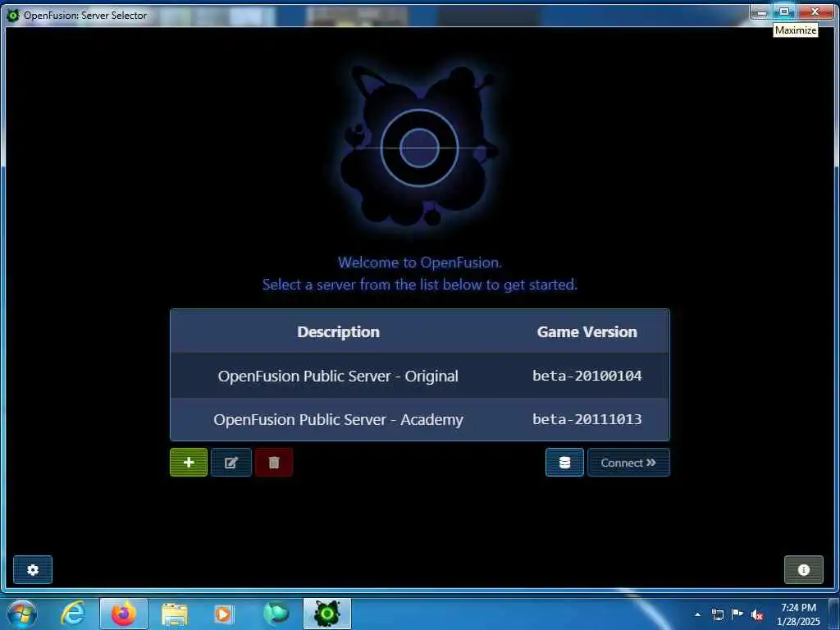This screenshot has height=630, width=840.
Task: Show hidden system tray icons
Action: (x=697, y=614)
